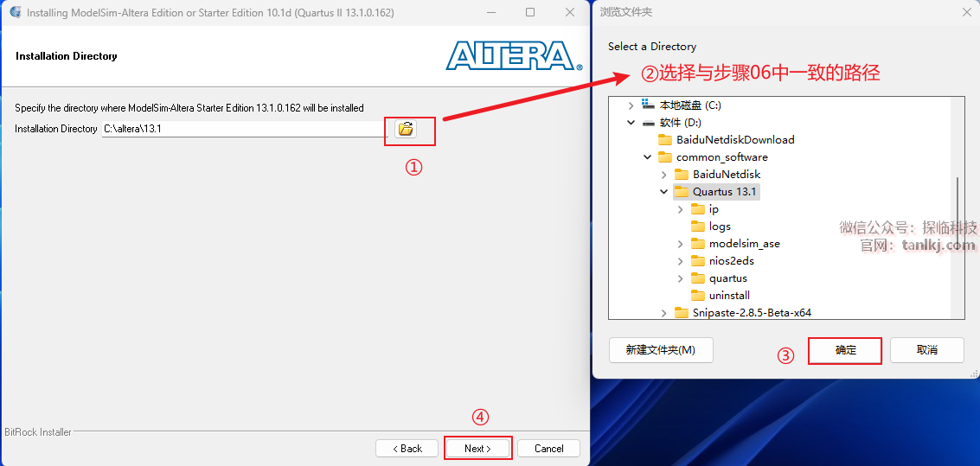Viewport: 980px width, 466px height.
Task: Select the nios2eds folder
Action: tap(731, 261)
